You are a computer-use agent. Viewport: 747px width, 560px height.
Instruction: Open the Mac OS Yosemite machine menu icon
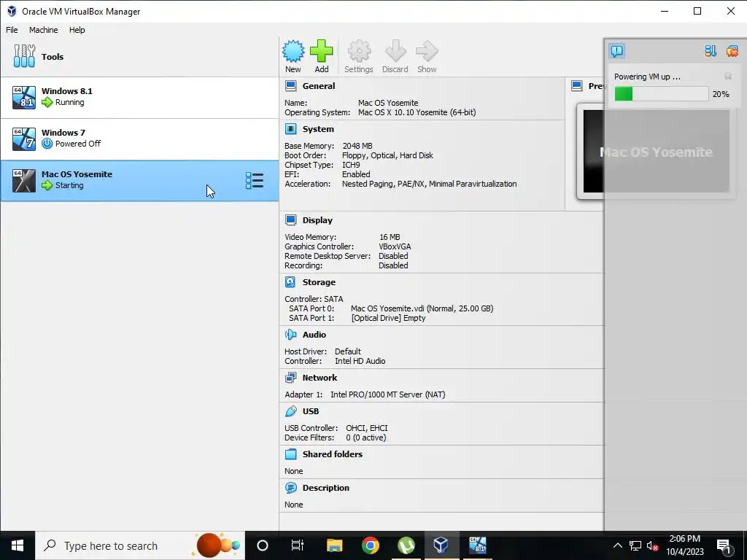point(255,181)
